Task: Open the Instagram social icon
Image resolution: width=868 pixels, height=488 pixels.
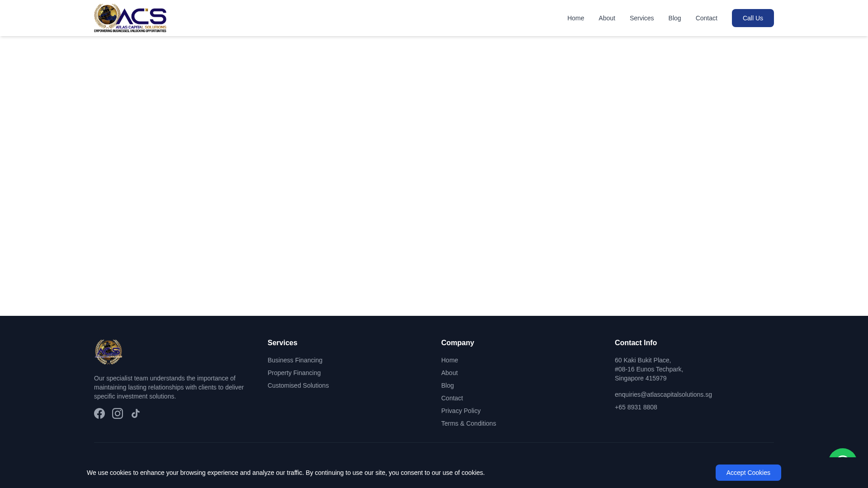Action: click(118, 413)
